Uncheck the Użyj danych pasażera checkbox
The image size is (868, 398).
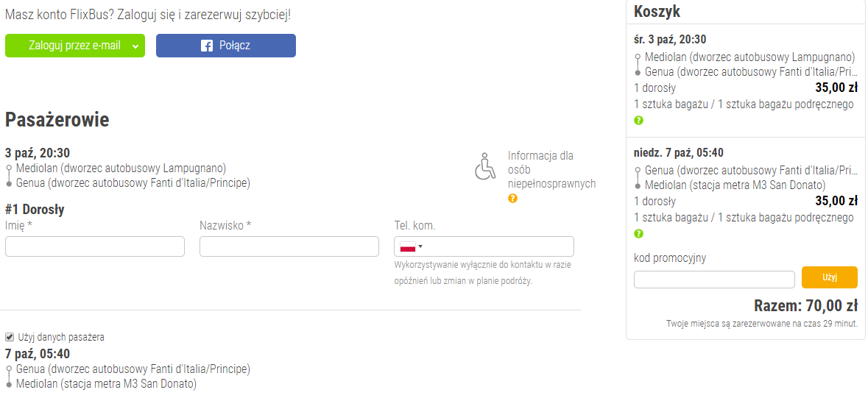[x=10, y=336]
